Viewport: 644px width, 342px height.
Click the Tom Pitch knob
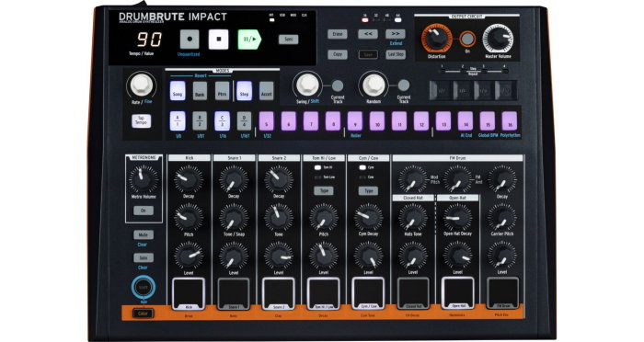[324, 217]
